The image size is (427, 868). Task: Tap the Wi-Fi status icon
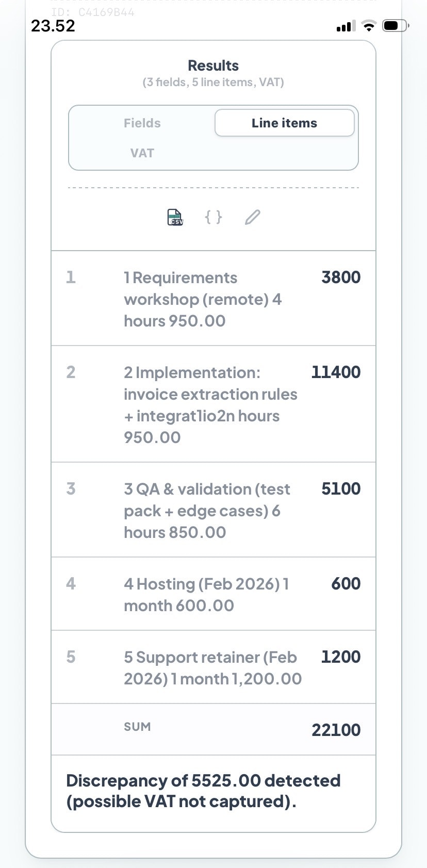(x=369, y=26)
